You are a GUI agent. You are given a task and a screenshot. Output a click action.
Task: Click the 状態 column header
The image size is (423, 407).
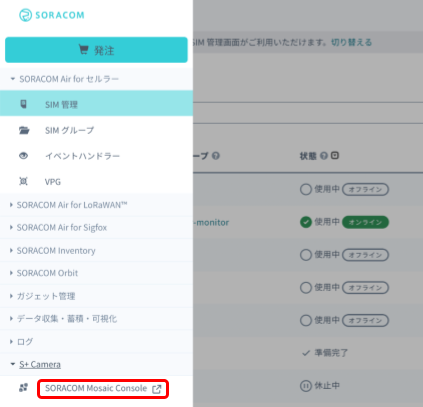coord(308,156)
